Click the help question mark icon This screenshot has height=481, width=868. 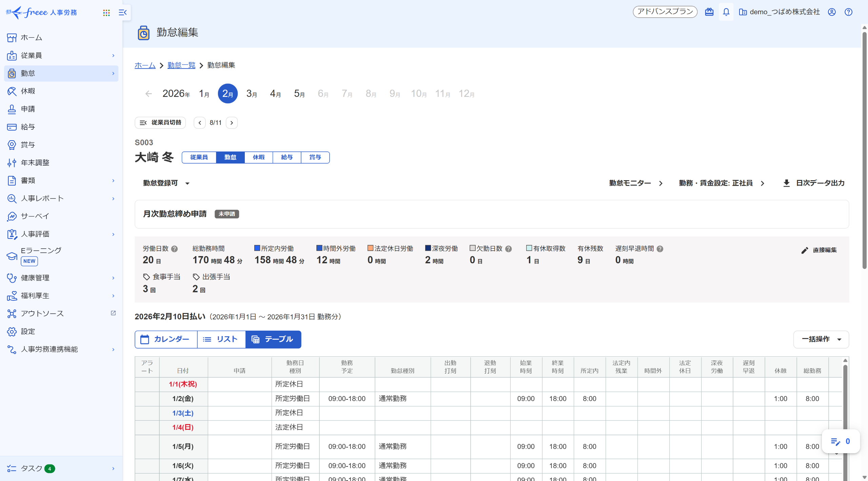[848, 12]
